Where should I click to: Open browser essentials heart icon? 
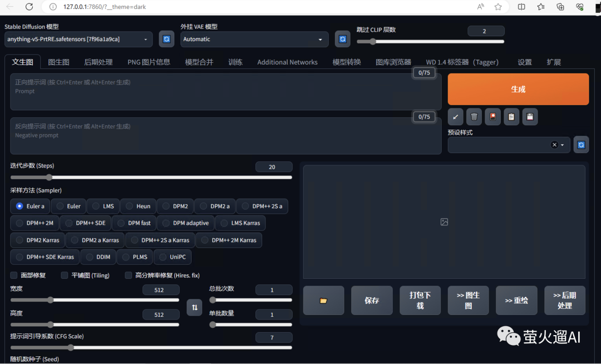[x=579, y=7]
